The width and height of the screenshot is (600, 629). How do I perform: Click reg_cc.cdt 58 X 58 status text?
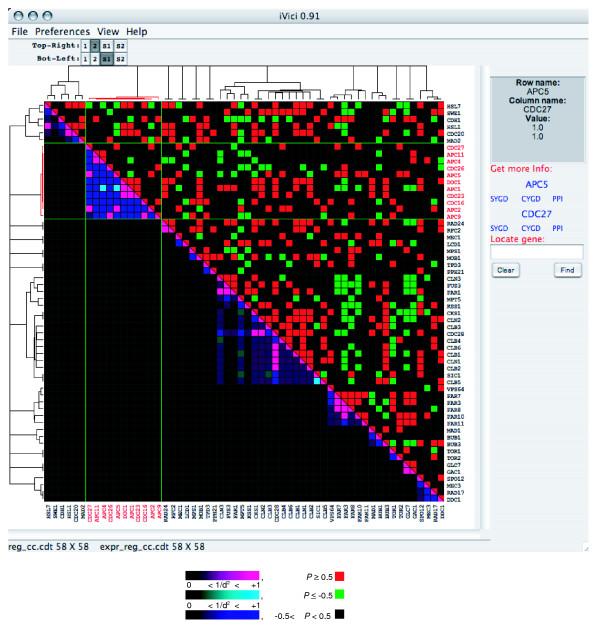click(49, 547)
